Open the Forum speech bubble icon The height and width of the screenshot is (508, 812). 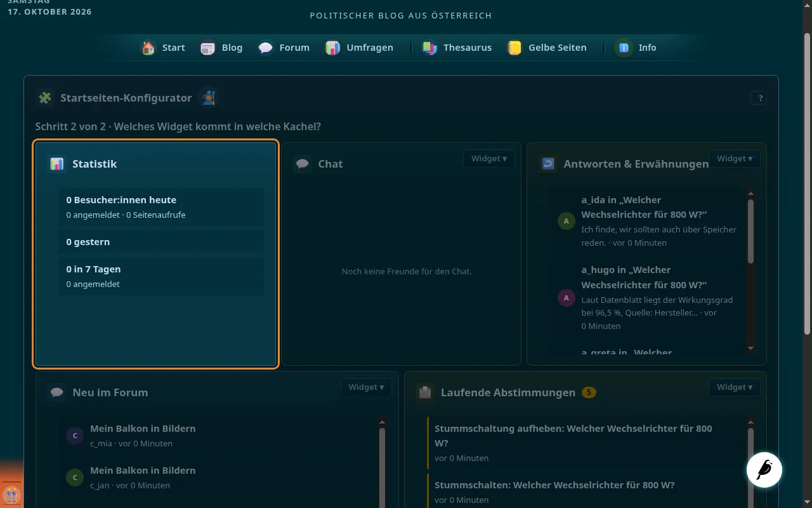[x=266, y=48]
